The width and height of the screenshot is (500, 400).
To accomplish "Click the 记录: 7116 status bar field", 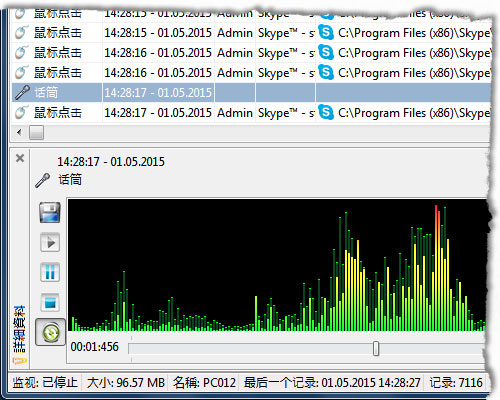I will click(x=456, y=382).
